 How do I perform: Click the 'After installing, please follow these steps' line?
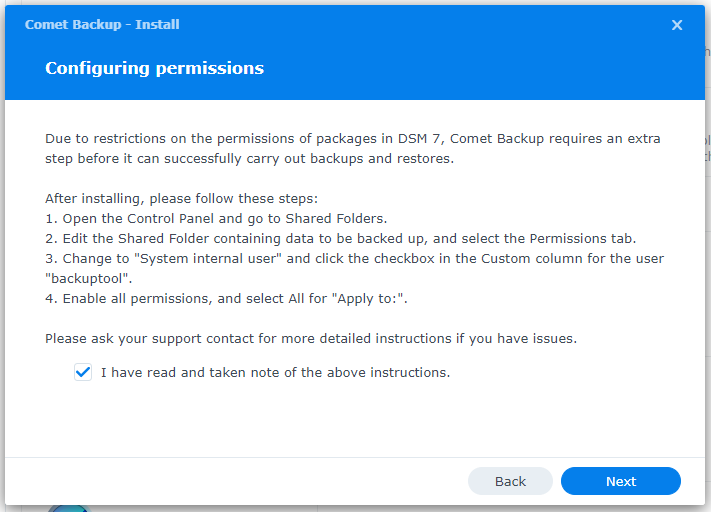coord(181,199)
